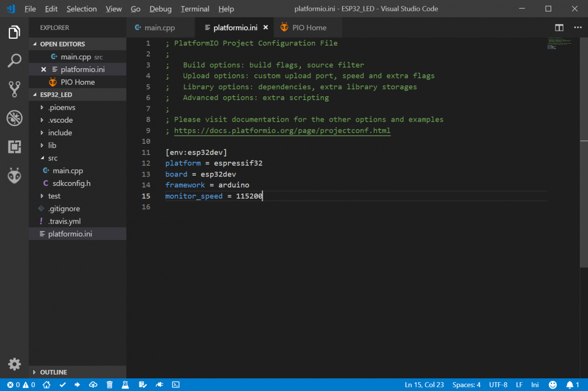This screenshot has width=588, height=391.
Task: Select the platformio.ini editor tab
Action: pos(235,27)
